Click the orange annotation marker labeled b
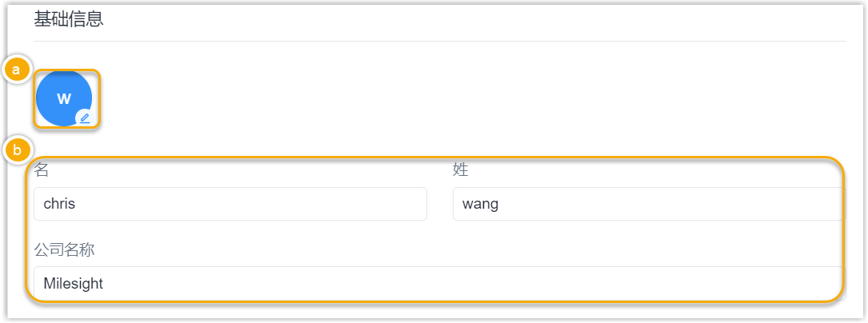Image resolution: width=868 pixels, height=323 pixels. (x=16, y=150)
